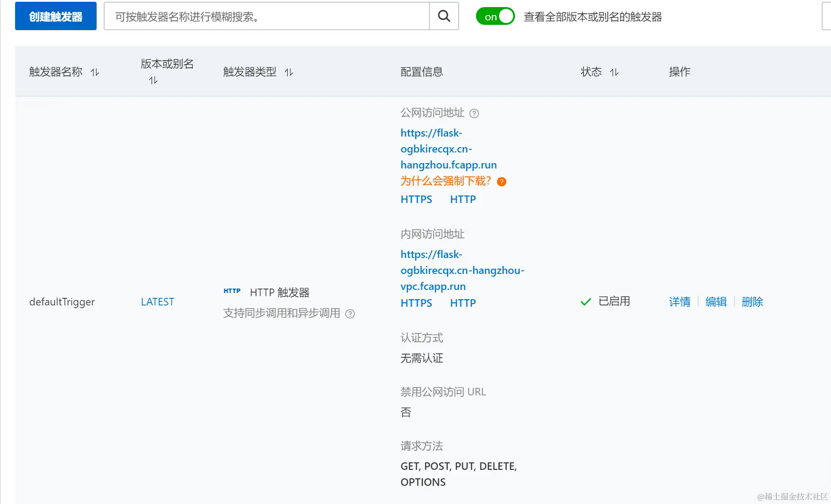Click 为什么会强制下载 link
Viewport: 831px width, 504px height.
pyautogui.click(x=446, y=181)
